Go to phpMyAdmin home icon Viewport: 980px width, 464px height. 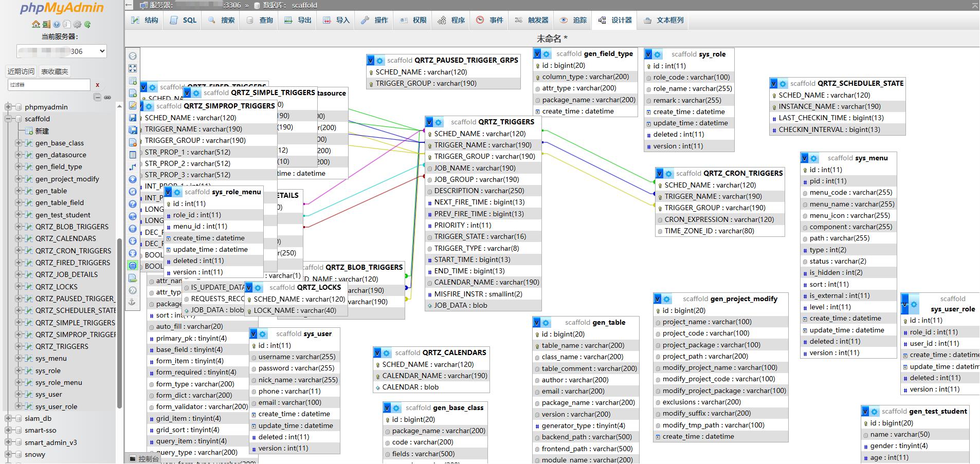35,24
